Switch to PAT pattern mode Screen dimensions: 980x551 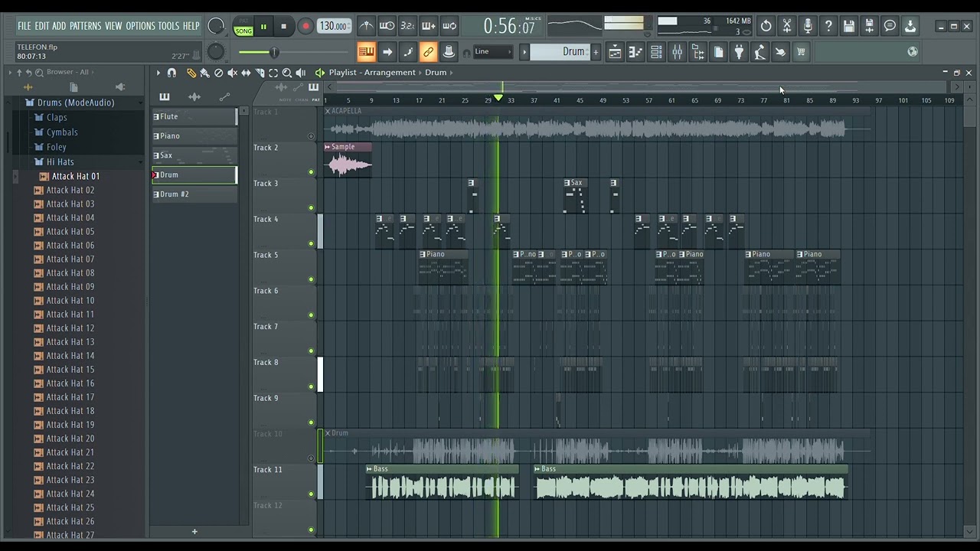(x=243, y=21)
